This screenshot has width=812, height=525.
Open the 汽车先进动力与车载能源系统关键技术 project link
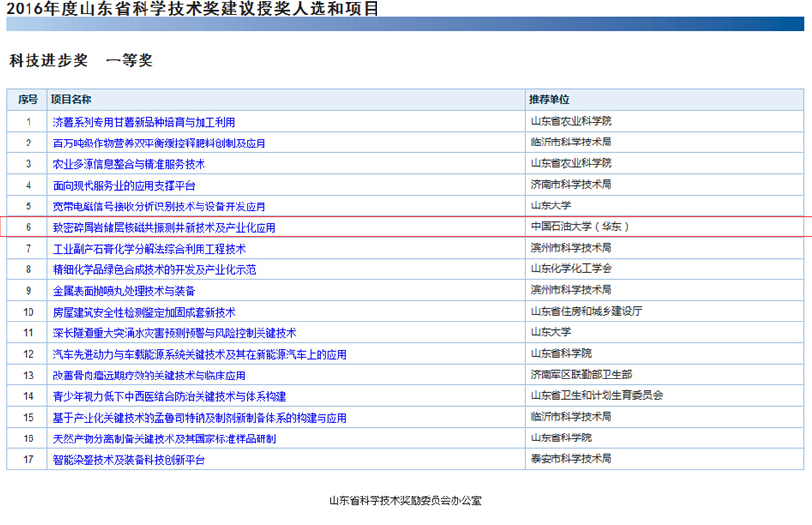click(x=200, y=355)
